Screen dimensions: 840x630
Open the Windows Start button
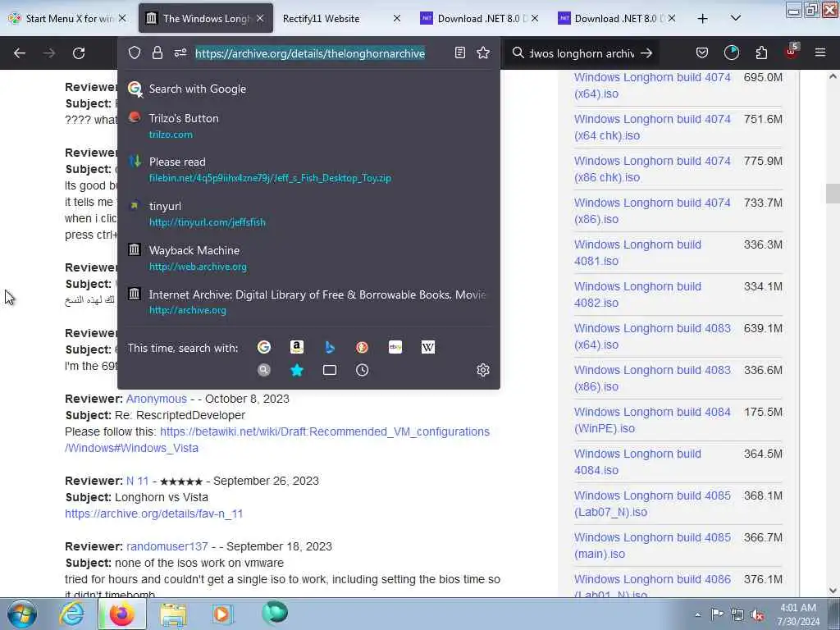tap(22, 614)
